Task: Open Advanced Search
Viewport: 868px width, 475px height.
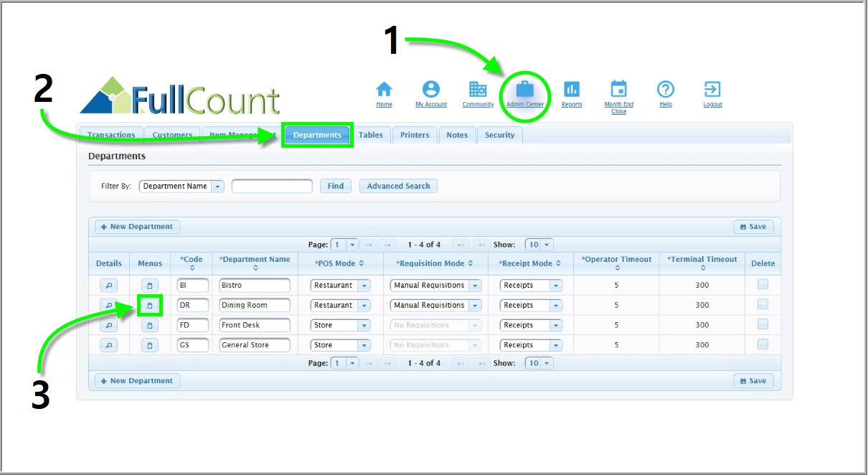Action: click(x=398, y=187)
